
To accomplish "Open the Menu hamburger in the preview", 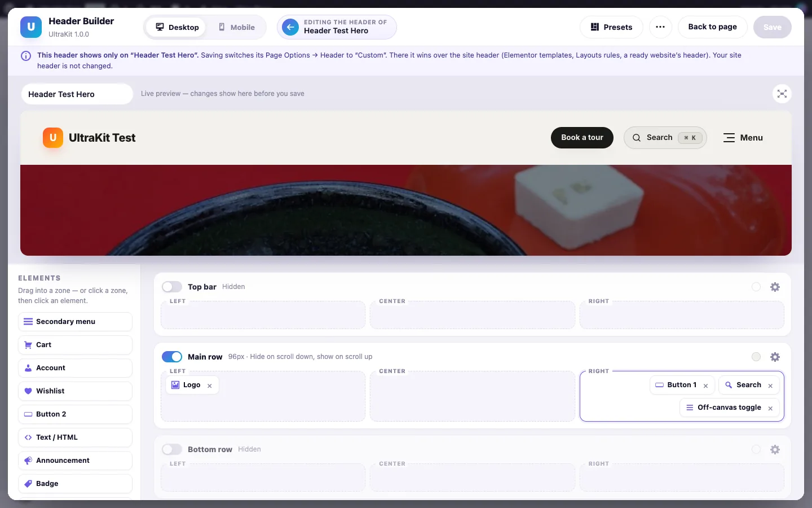I will pyautogui.click(x=743, y=138).
